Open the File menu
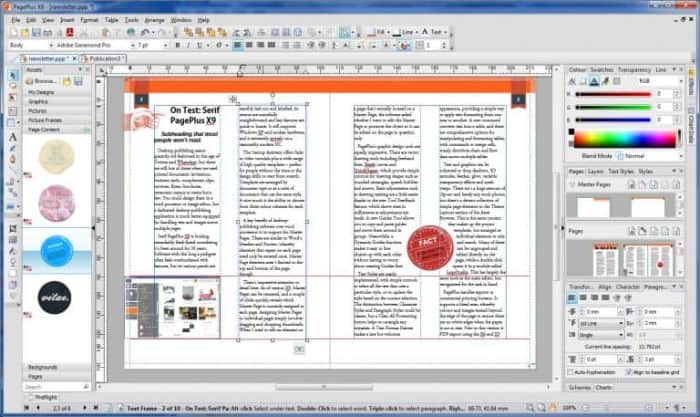700x417 pixels. click(16, 20)
